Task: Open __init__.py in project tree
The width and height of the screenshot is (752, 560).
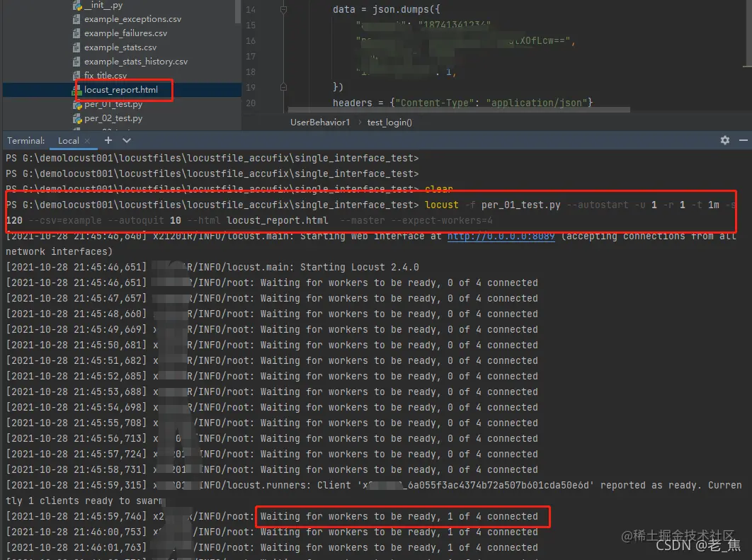Action: (103, 5)
